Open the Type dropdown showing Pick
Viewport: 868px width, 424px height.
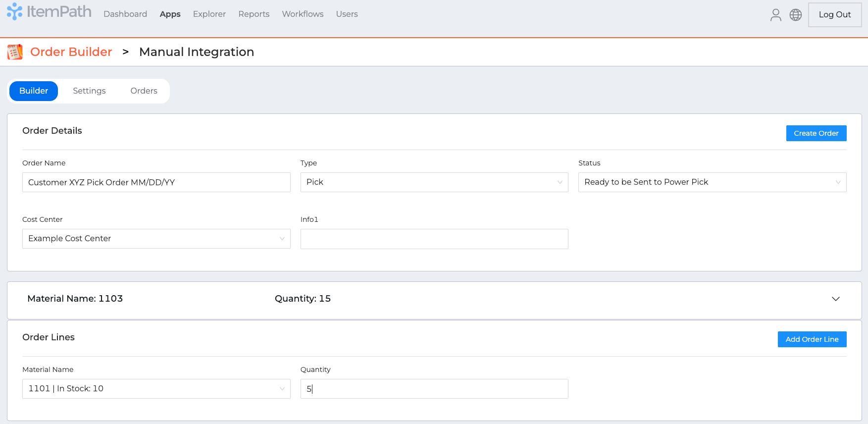coord(434,182)
